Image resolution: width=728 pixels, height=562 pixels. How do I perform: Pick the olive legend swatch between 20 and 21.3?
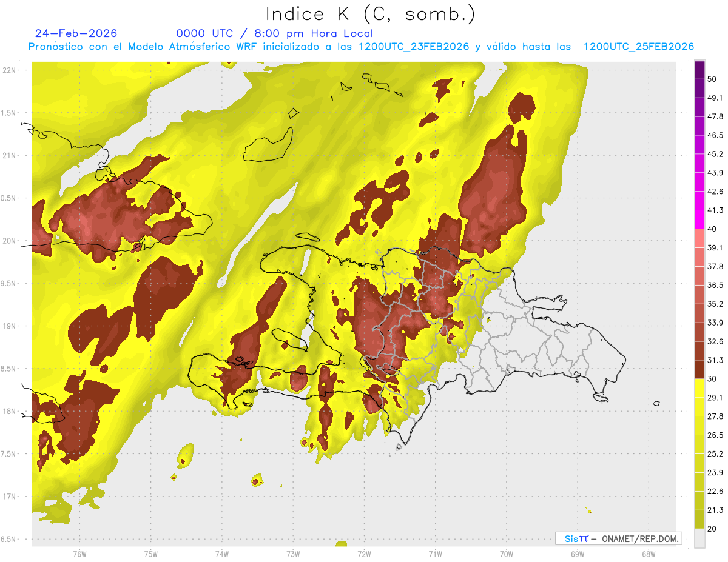point(699,520)
